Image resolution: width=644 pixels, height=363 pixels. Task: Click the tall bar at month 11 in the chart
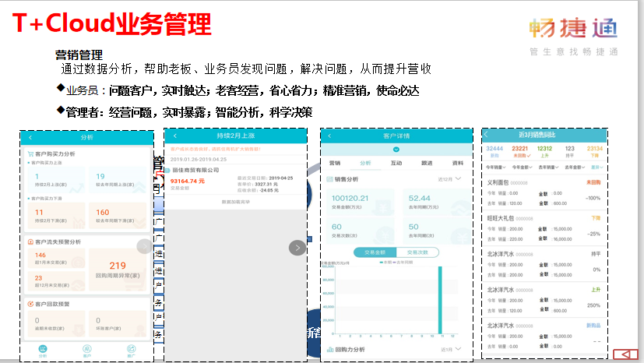pos(440,300)
